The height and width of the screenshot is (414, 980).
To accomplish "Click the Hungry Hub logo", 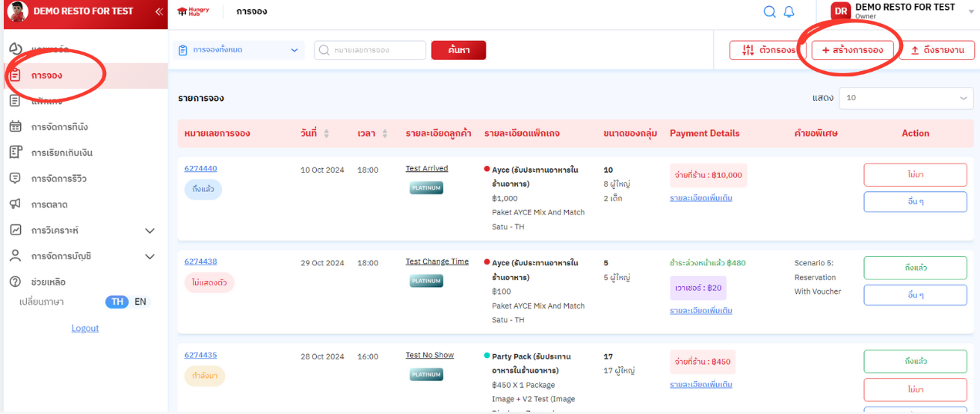I will tap(193, 11).
